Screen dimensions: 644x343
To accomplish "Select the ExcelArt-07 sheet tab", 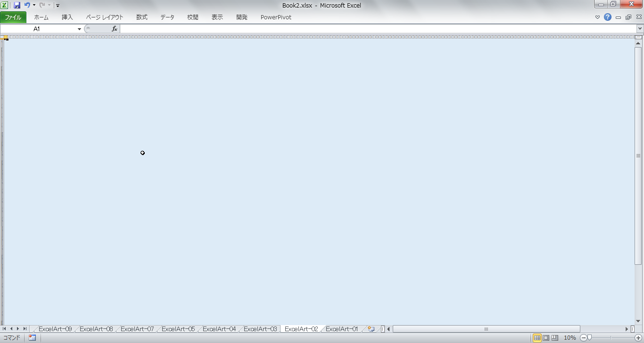I will 137,329.
